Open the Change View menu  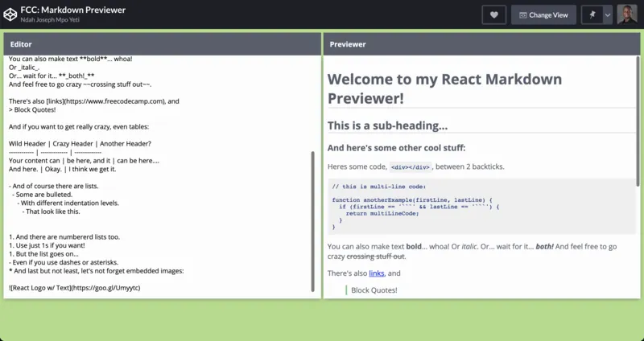pyautogui.click(x=543, y=14)
